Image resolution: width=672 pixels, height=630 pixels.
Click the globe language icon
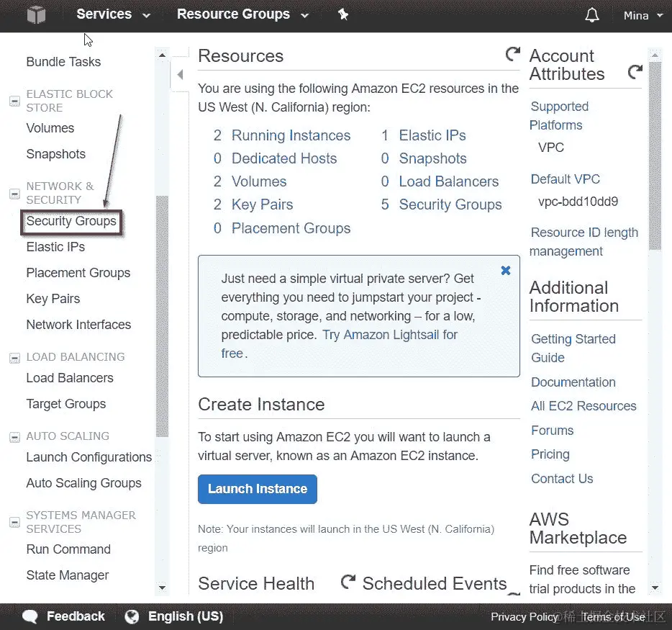pyautogui.click(x=132, y=616)
